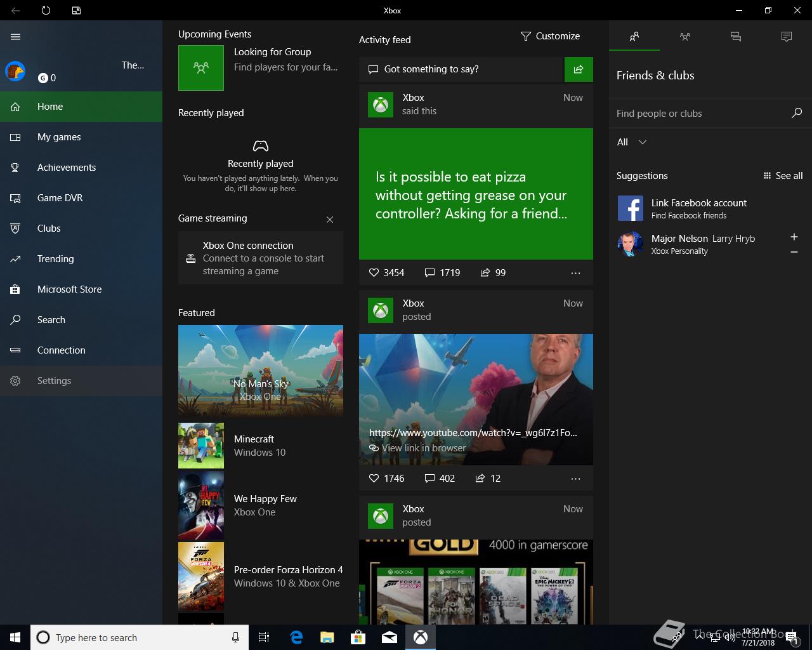Click See all suggestions

(x=783, y=176)
